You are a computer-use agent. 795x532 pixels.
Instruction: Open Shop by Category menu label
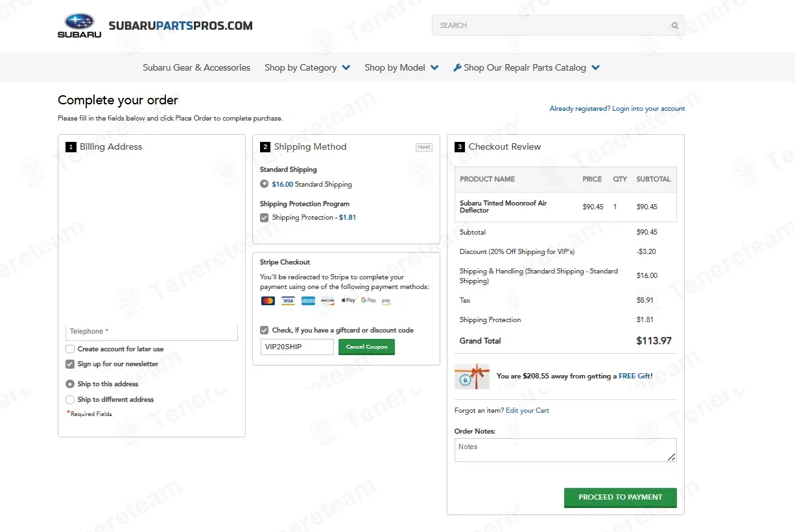[300, 67]
